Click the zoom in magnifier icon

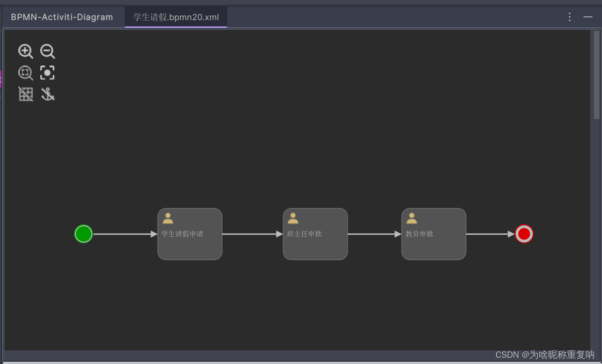pos(26,51)
